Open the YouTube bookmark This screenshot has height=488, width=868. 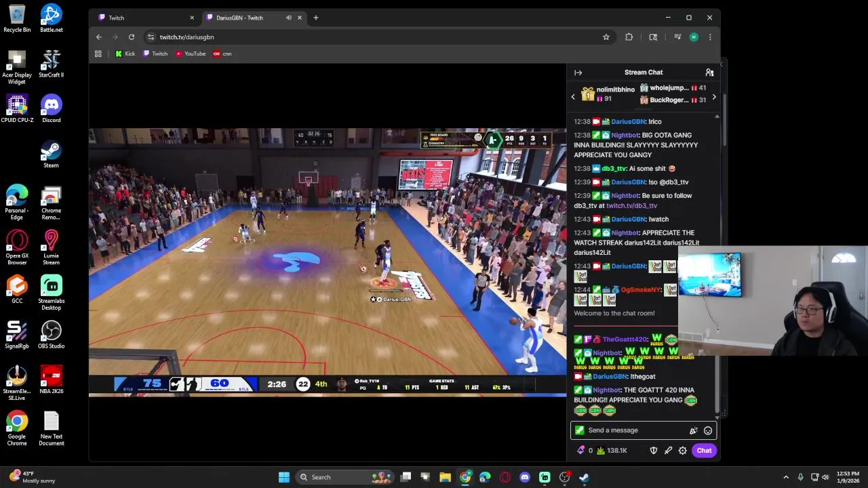pos(191,54)
